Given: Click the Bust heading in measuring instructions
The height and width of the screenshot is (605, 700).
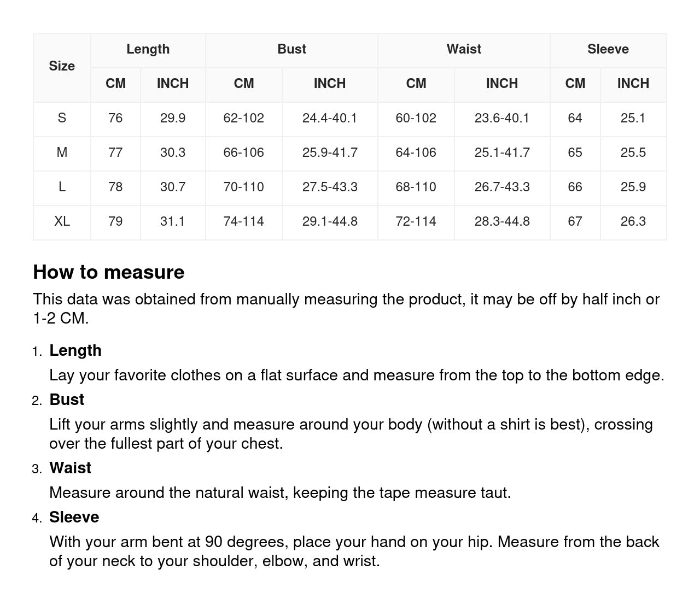Looking at the screenshot, I should tap(67, 400).
